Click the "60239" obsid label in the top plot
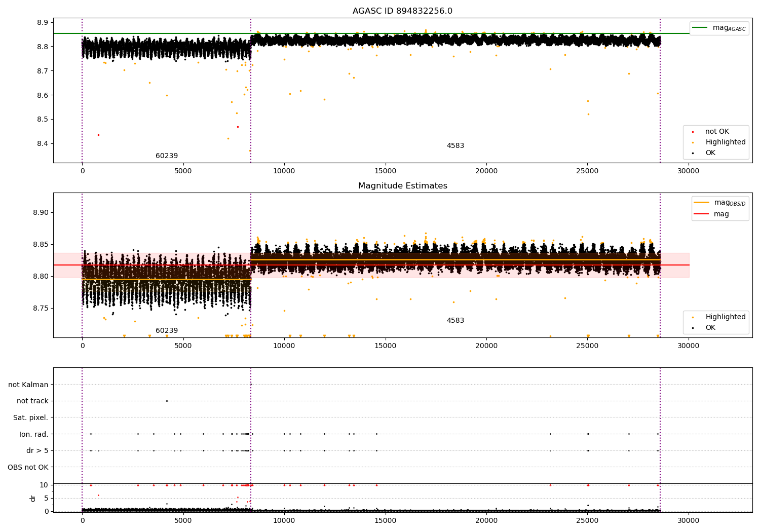This screenshot has height=532, width=760. [167, 156]
